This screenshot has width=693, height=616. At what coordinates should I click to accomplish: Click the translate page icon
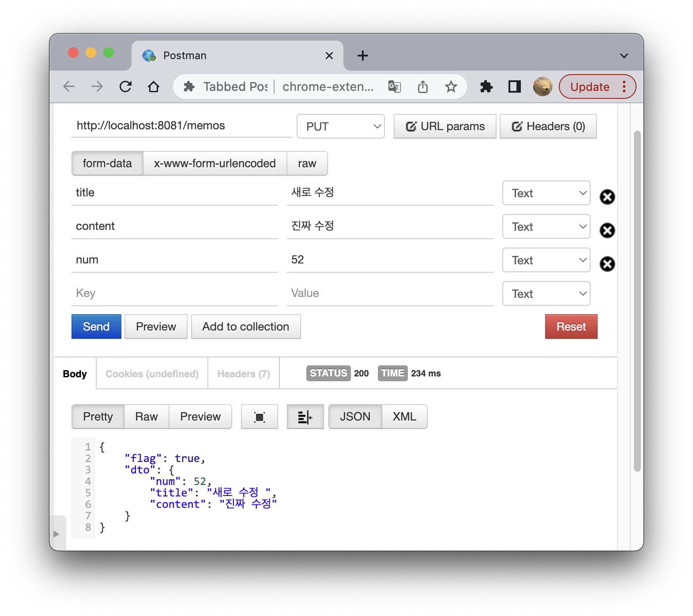pos(394,86)
